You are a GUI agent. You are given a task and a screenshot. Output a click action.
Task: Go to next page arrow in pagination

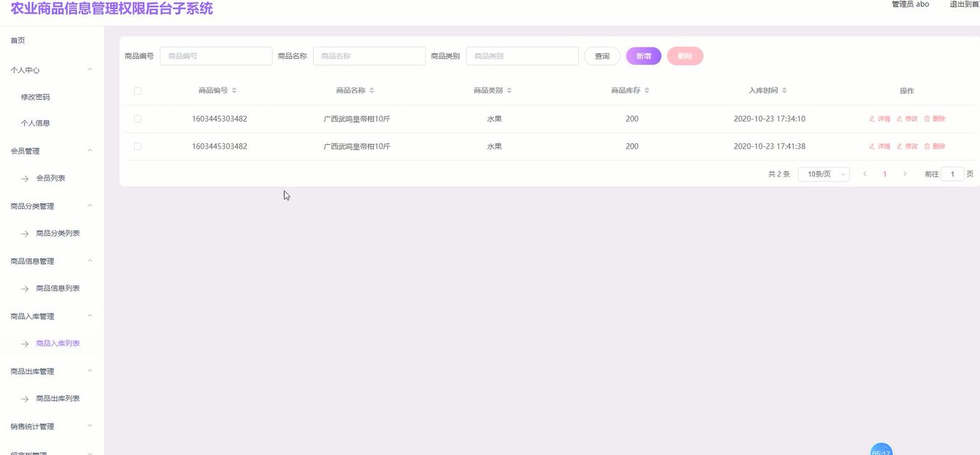(905, 174)
